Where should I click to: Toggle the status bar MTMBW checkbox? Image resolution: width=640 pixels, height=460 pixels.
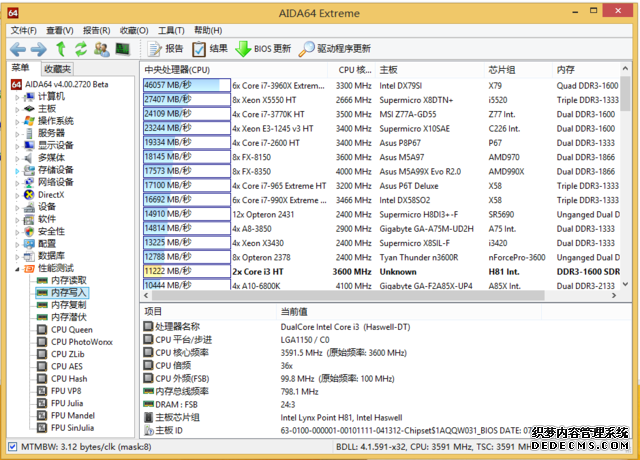point(13,447)
